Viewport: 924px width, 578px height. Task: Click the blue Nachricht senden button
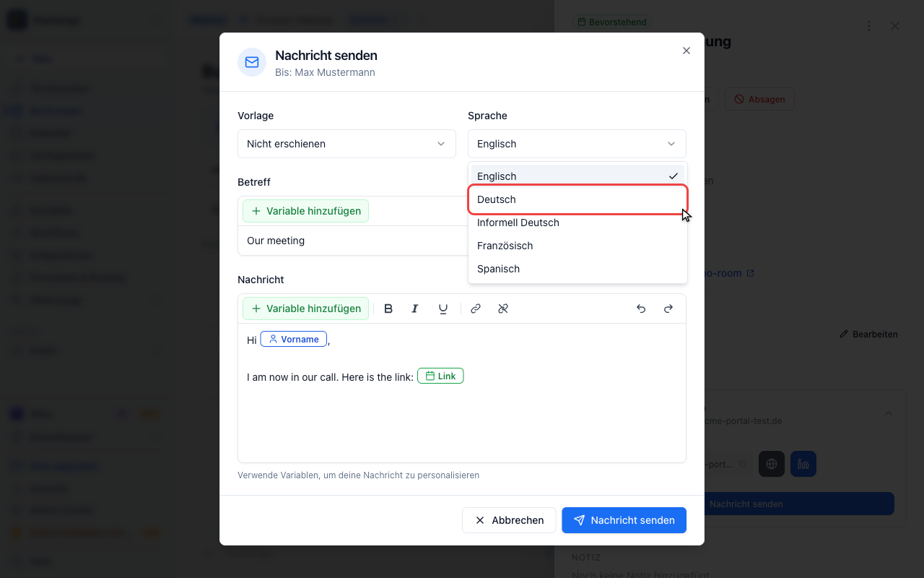tap(624, 520)
